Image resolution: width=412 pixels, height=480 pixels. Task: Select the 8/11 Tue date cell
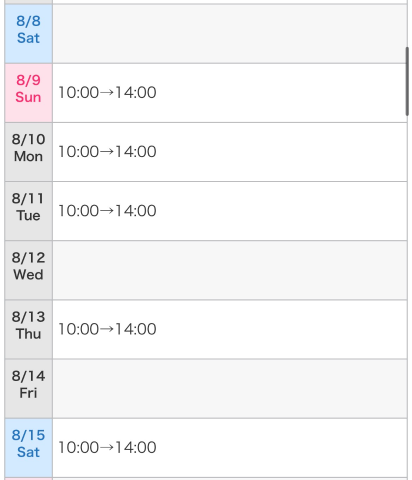[x=29, y=211]
